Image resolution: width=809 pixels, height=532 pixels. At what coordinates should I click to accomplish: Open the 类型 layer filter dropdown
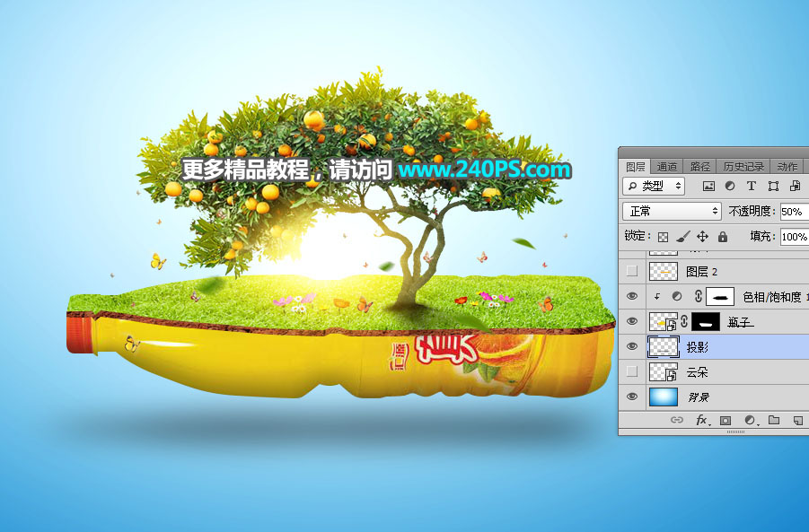[x=654, y=186]
